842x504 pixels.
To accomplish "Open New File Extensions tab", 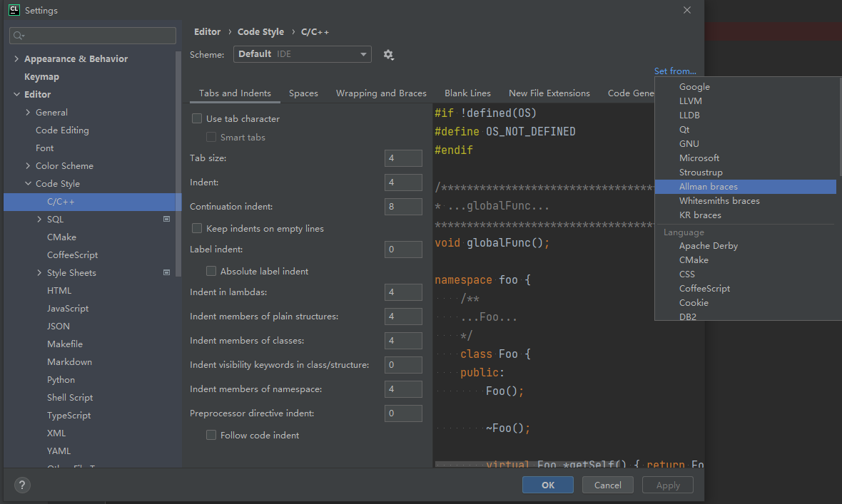I will click(549, 93).
